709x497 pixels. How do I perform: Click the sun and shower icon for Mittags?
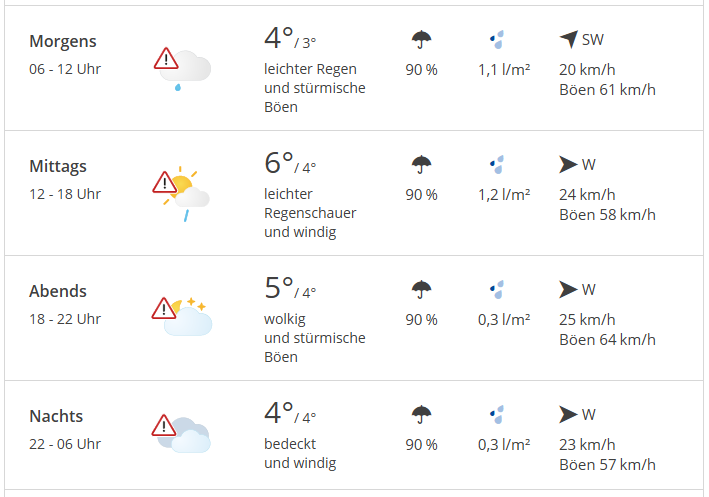[x=186, y=193]
